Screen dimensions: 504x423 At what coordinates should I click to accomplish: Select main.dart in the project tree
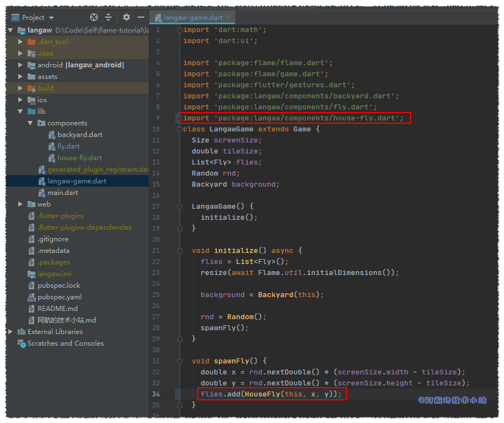click(x=62, y=193)
